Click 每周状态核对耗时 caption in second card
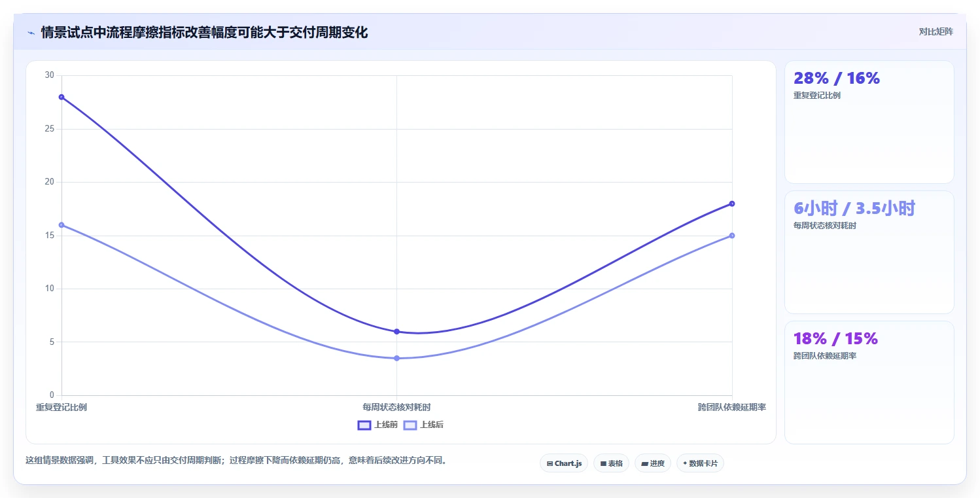Screen dimensions: 980x498 pyautogui.click(x=825, y=226)
